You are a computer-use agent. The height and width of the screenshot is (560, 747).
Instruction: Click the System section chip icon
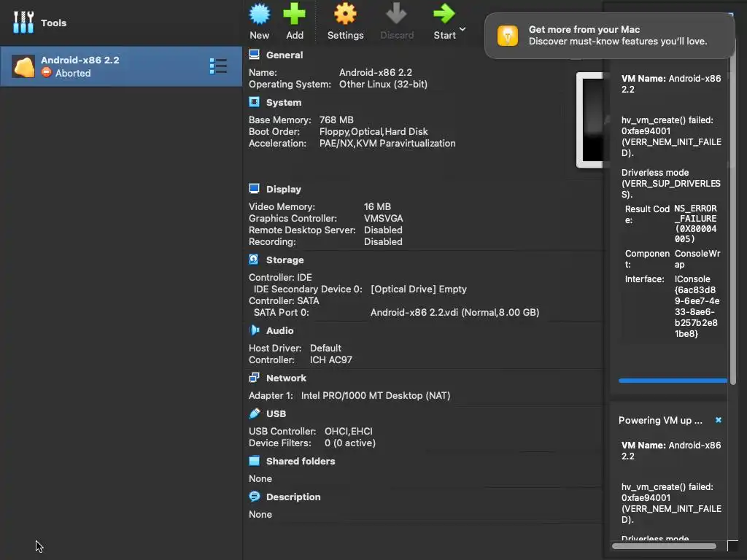click(255, 102)
